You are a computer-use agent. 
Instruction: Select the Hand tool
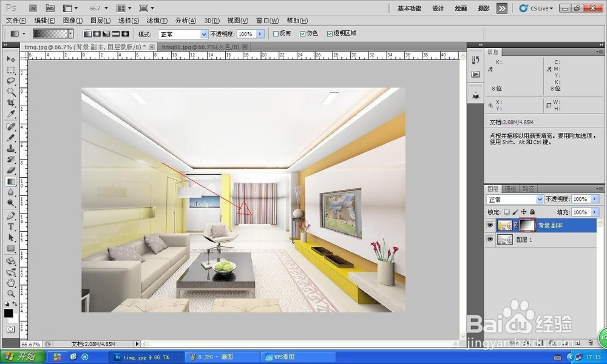click(x=11, y=283)
